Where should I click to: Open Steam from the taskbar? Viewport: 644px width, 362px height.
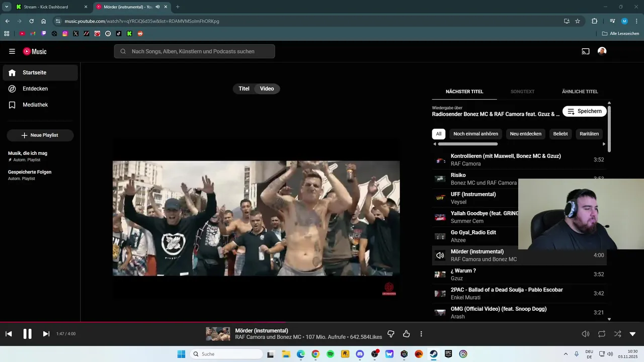433,354
